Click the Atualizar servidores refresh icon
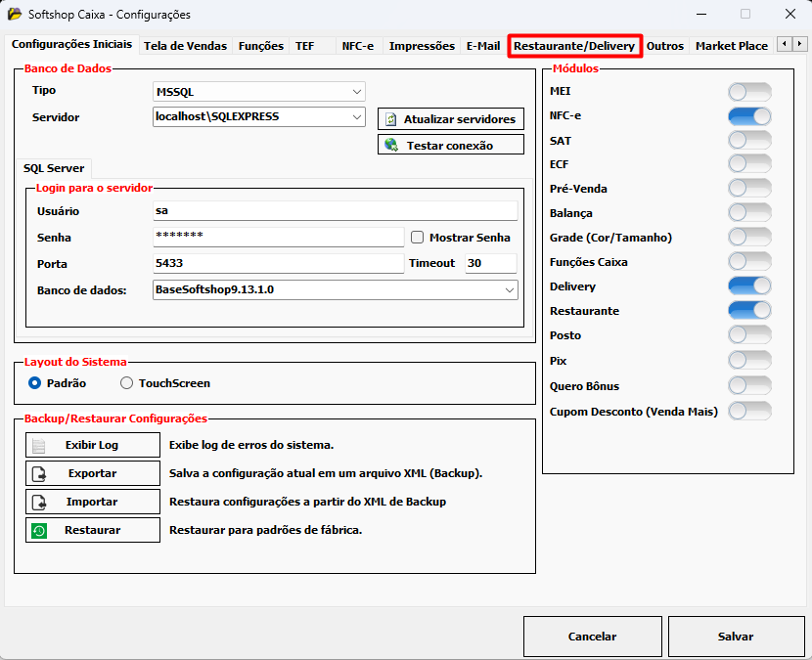This screenshot has width=812, height=660. [x=390, y=119]
